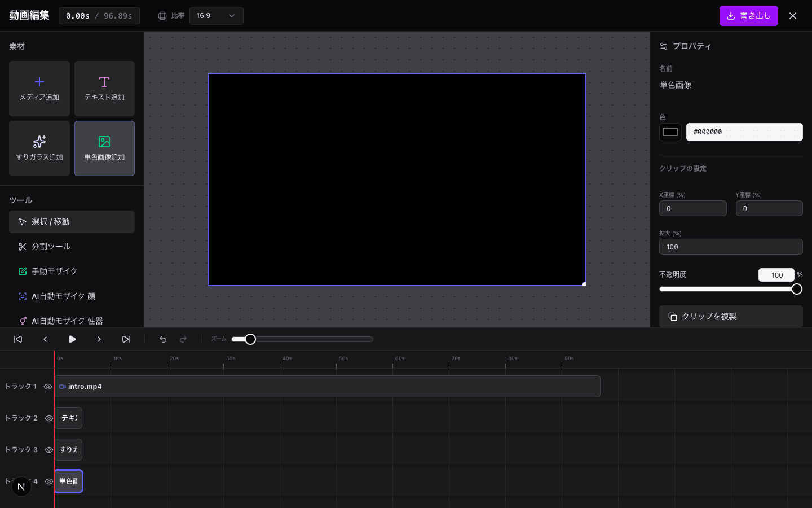Viewport: 812px width, 508px height.
Task: Click the black color swatch next to #000000
Action: [670, 132]
